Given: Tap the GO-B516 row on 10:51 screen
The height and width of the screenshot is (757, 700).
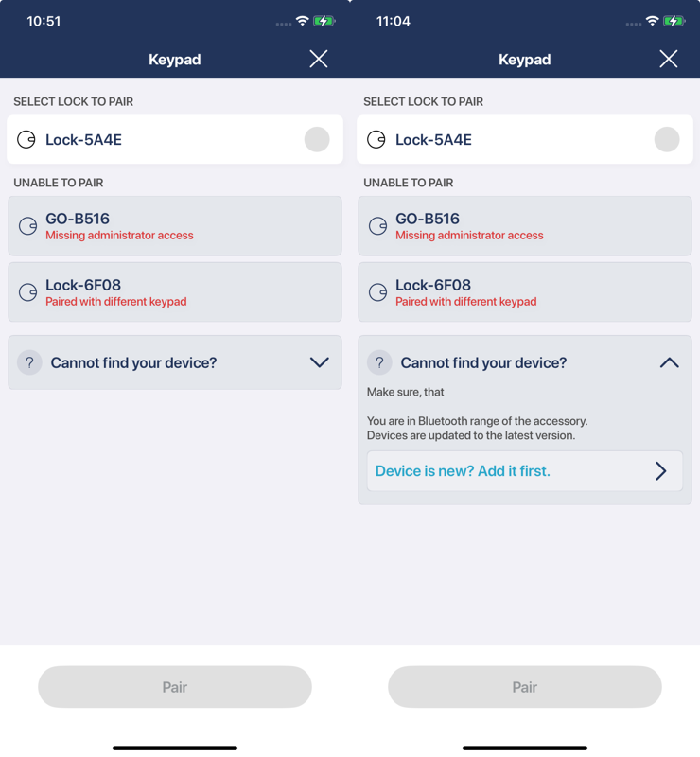Looking at the screenshot, I should 175,226.
